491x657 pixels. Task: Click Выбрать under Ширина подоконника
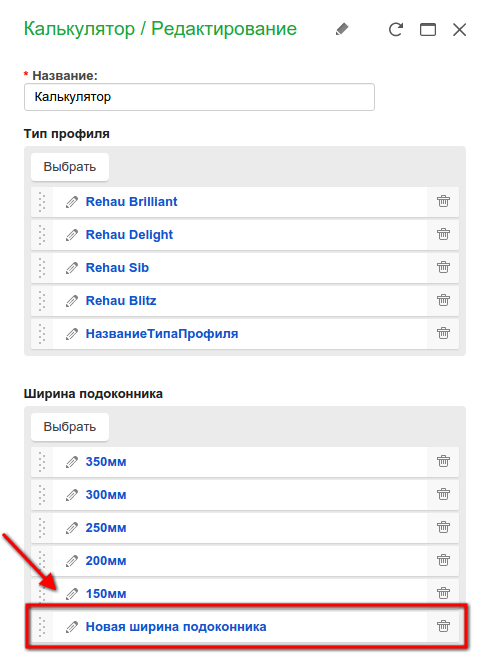pos(70,427)
